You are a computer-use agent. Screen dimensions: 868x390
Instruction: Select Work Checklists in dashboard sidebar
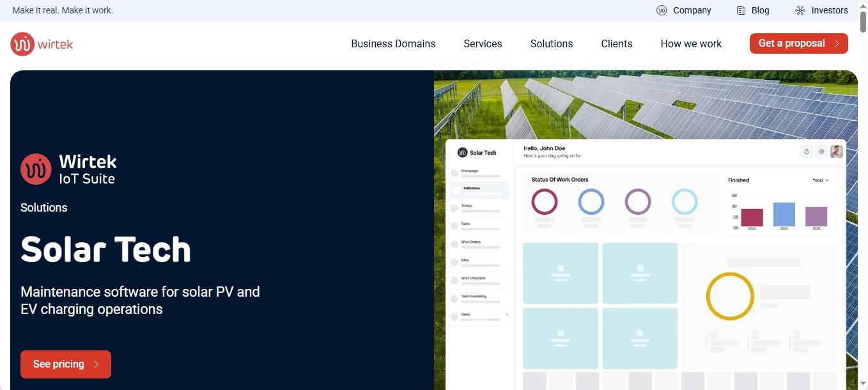479,280
